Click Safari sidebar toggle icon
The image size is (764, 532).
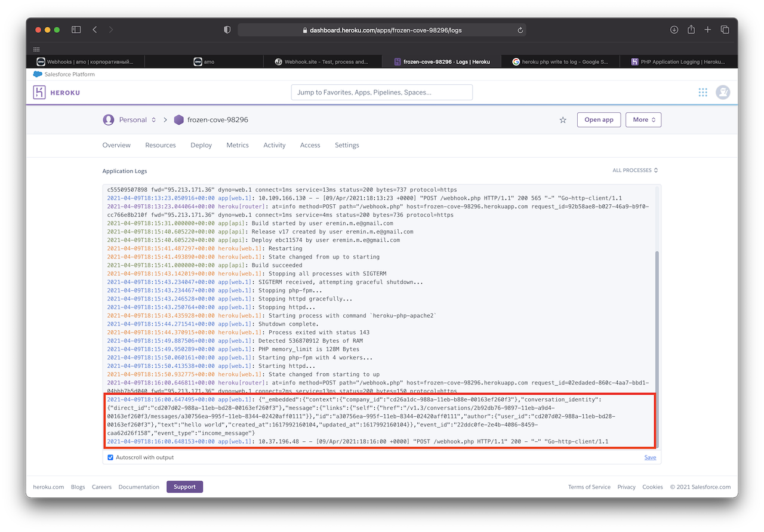pyautogui.click(x=76, y=30)
